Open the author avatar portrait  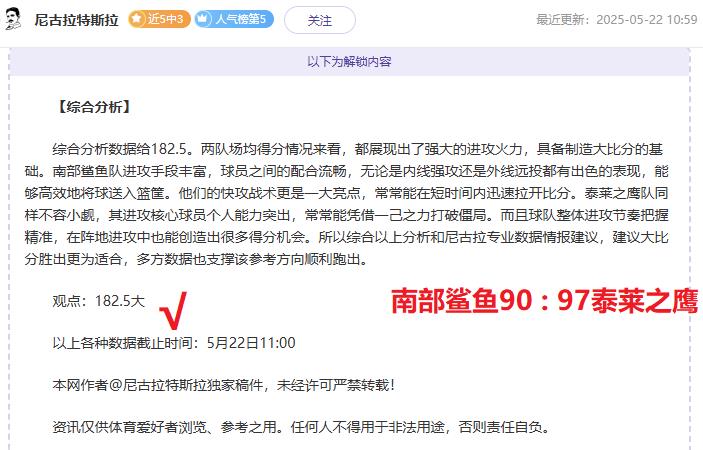coord(13,19)
